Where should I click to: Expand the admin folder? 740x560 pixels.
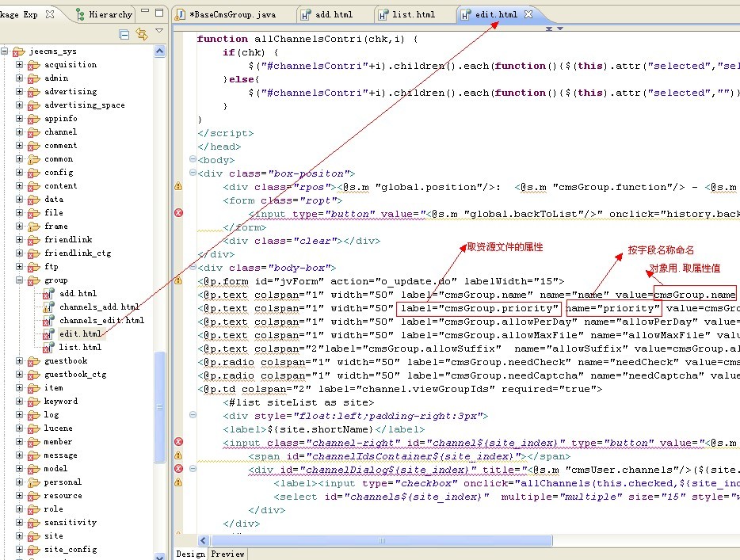pyautogui.click(x=19, y=78)
